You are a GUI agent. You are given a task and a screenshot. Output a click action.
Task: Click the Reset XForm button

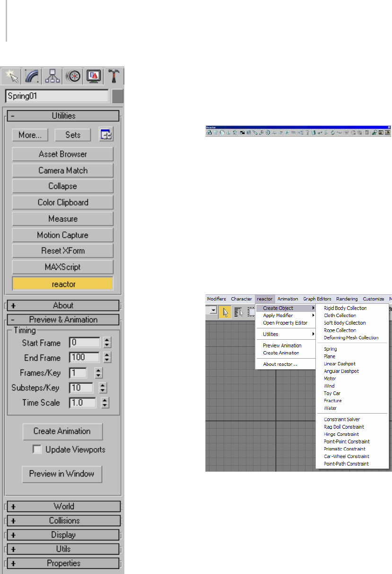tap(63, 251)
